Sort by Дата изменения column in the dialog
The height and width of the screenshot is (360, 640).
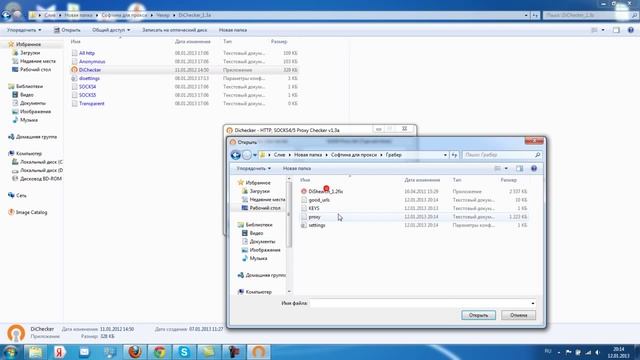tap(422, 180)
